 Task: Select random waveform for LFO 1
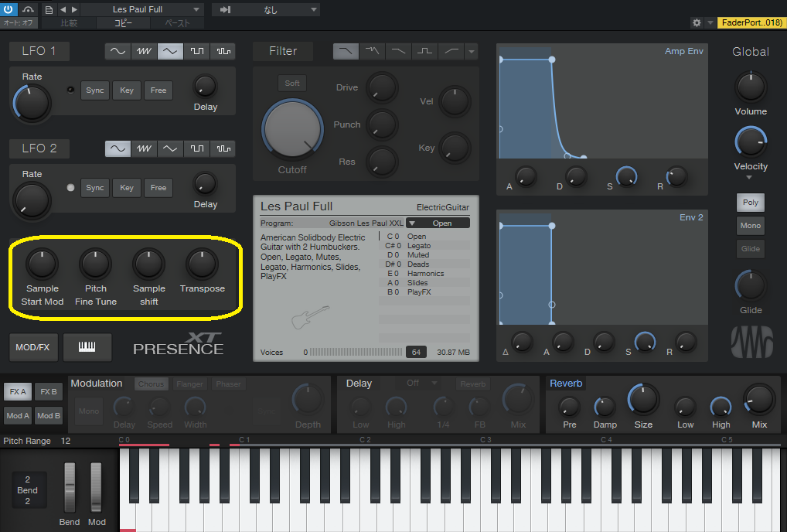pyautogui.click(x=223, y=51)
